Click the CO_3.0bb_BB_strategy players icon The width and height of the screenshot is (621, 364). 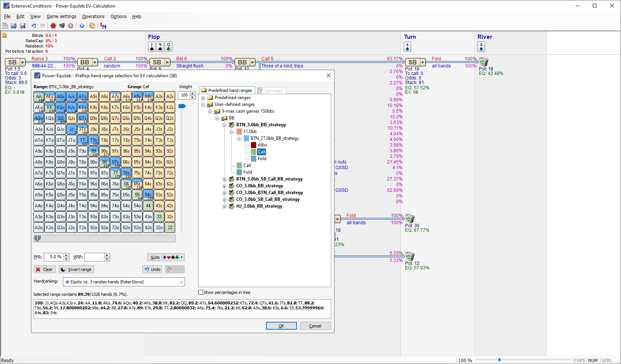pyautogui.click(x=232, y=186)
